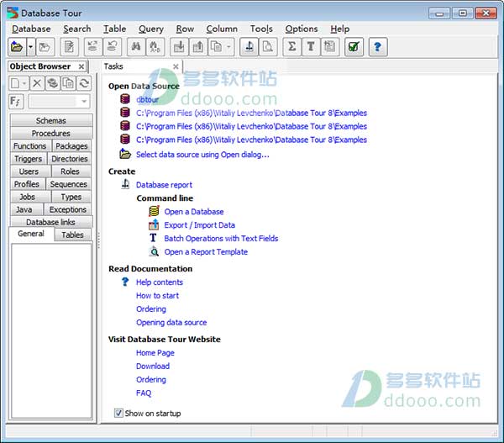Click the binoculars Find toolbar icon
This screenshot has width=504, height=443.
coord(136,47)
